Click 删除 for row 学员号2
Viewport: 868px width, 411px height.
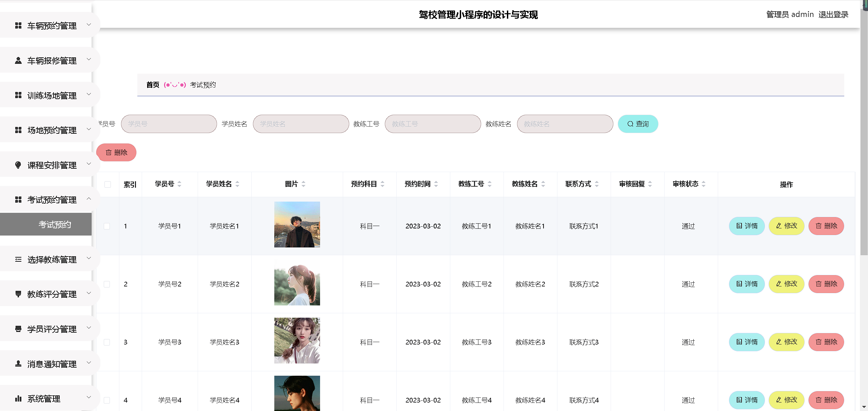point(826,284)
